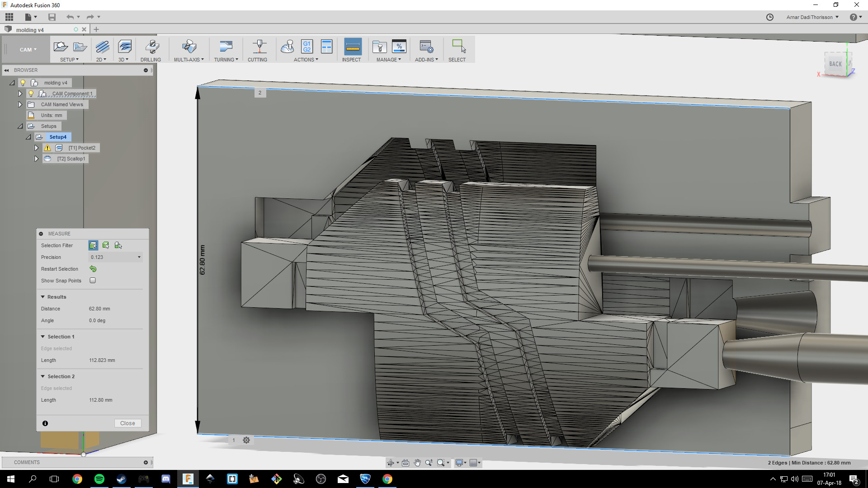
Task: Open the Job Status clock icon
Action: coord(770,17)
